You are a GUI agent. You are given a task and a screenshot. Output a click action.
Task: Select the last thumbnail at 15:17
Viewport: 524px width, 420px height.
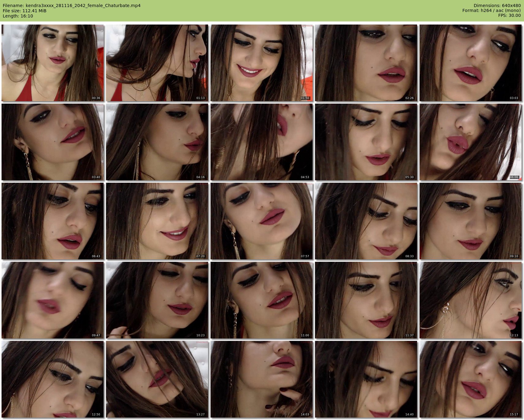tap(470, 379)
